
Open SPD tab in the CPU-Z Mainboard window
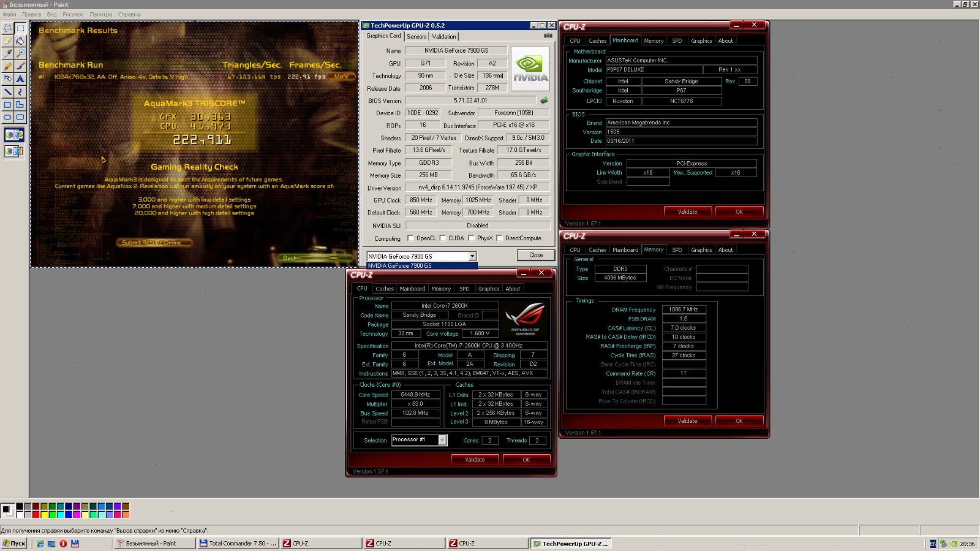(677, 41)
